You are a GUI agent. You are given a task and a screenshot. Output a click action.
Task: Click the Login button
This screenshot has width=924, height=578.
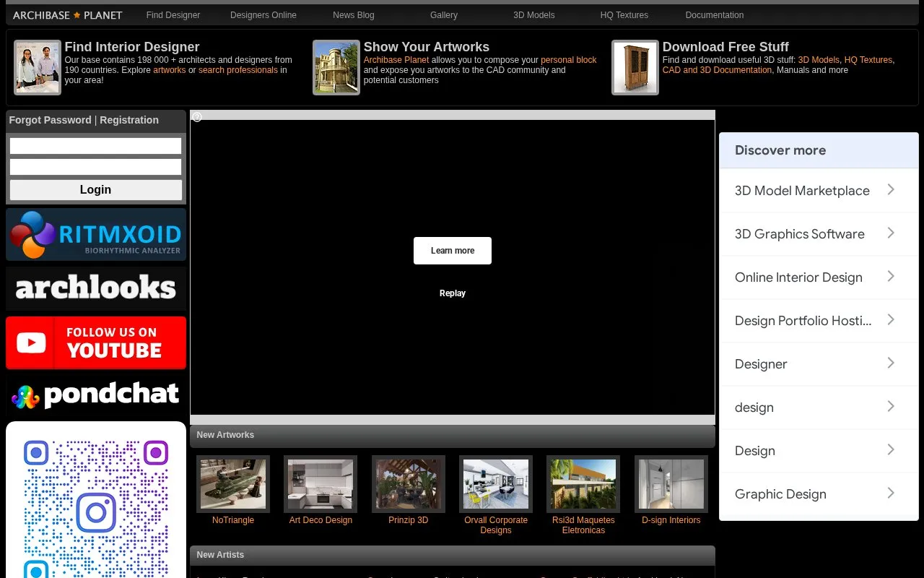pos(96,190)
